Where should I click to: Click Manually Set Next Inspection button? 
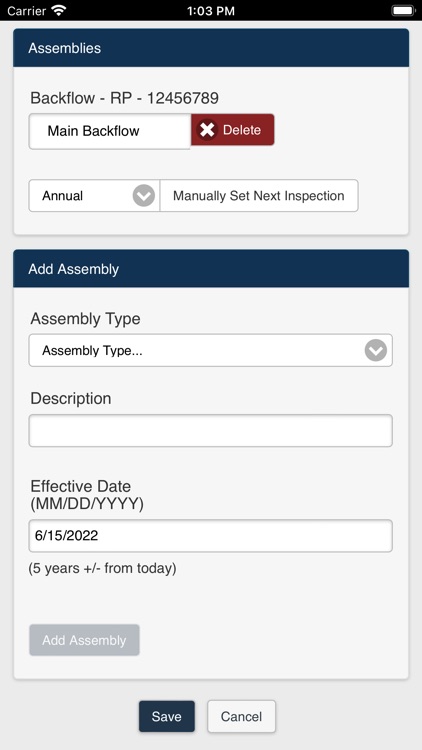tap(259, 196)
